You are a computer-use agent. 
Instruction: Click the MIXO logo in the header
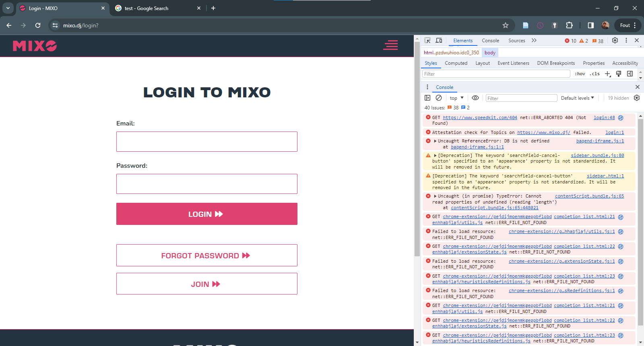click(x=35, y=46)
